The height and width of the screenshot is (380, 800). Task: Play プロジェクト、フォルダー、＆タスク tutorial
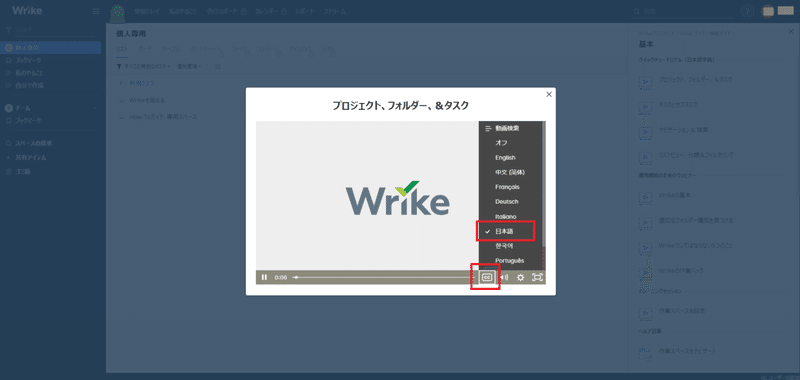pos(695,80)
